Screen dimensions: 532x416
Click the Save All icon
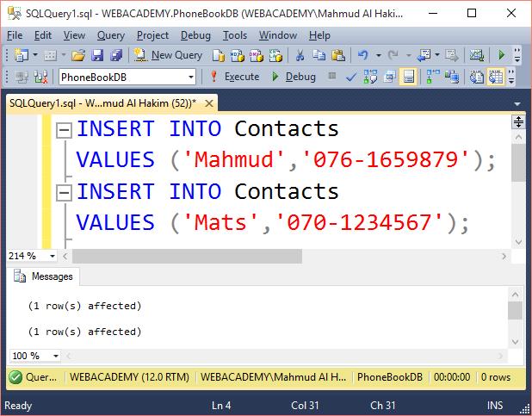point(116,55)
